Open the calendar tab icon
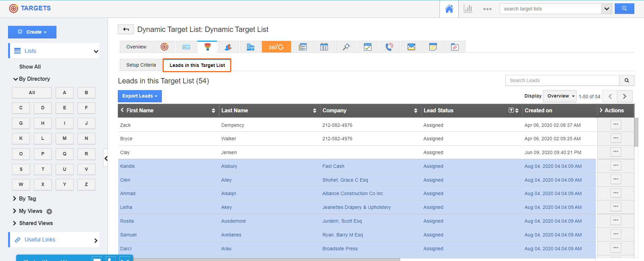644x261 pixels. click(x=324, y=47)
